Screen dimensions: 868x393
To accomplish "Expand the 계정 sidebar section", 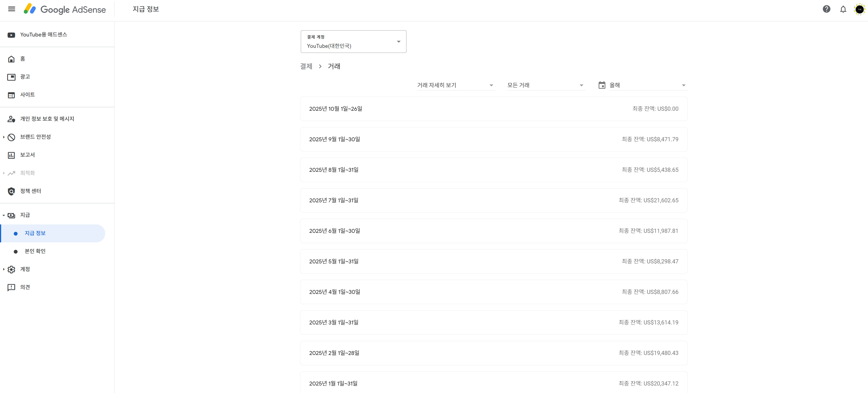I will (4, 269).
